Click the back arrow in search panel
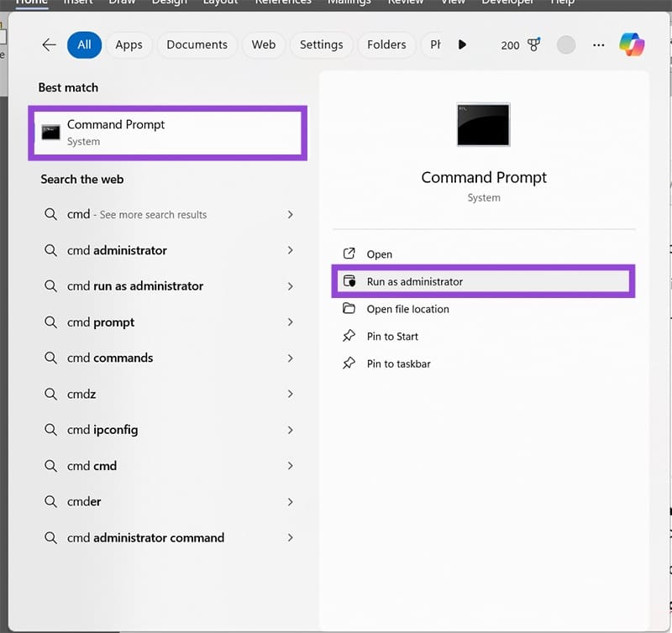Viewport: 672px width, 633px height. (x=49, y=45)
